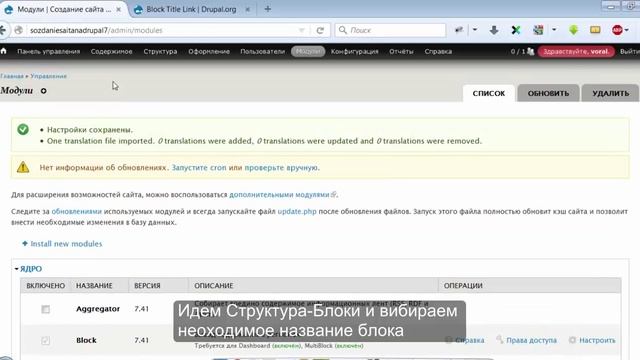Image resolution: width=640 pixels, height=360 pixels.
Task: Open the downloads arrow icon in Firefox toolbar
Action: [x=494, y=30]
